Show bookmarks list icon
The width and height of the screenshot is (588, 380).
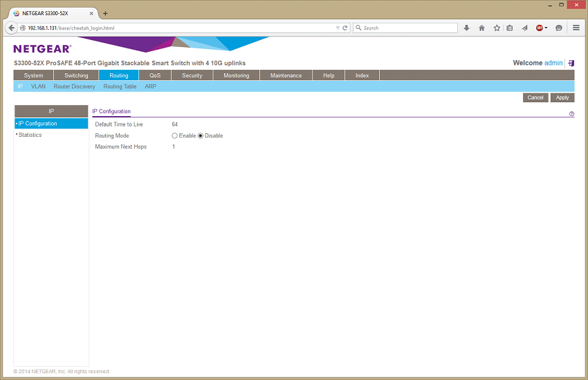pyautogui.click(x=510, y=28)
